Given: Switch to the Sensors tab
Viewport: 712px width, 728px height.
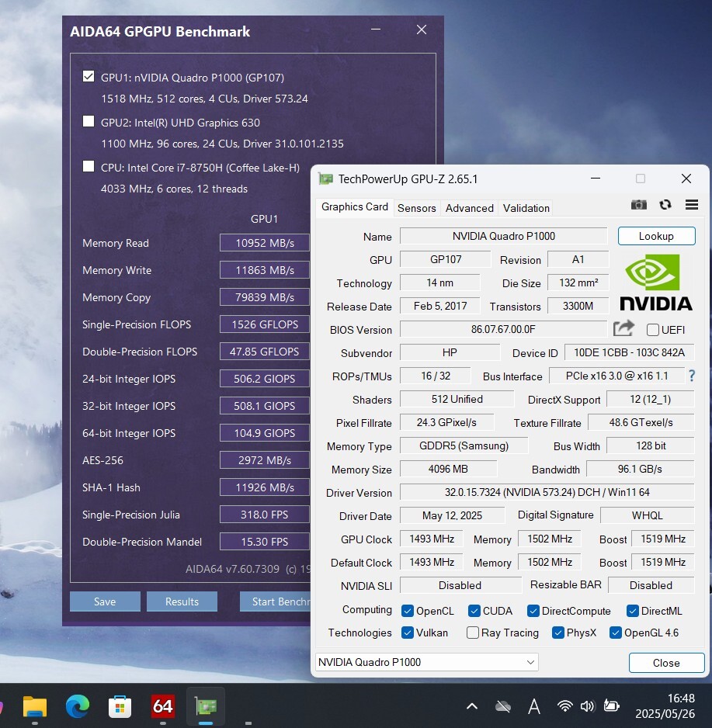Looking at the screenshot, I should (417, 208).
